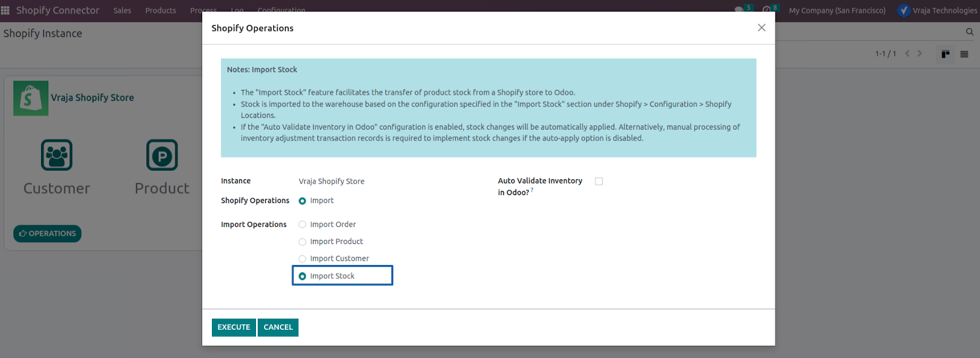
Task: Click the Shopify Instance page heading
Action: (x=43, y=34)
